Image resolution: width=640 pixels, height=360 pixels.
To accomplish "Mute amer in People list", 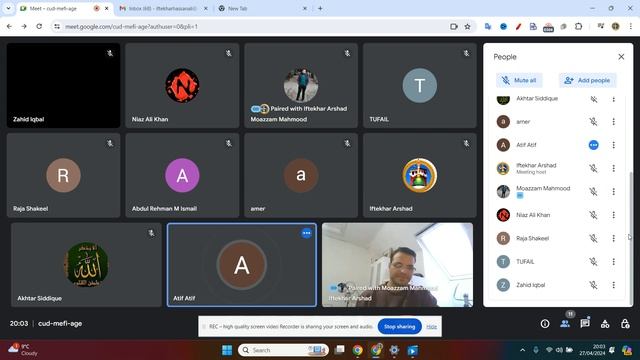I will (x=593, y=122).
